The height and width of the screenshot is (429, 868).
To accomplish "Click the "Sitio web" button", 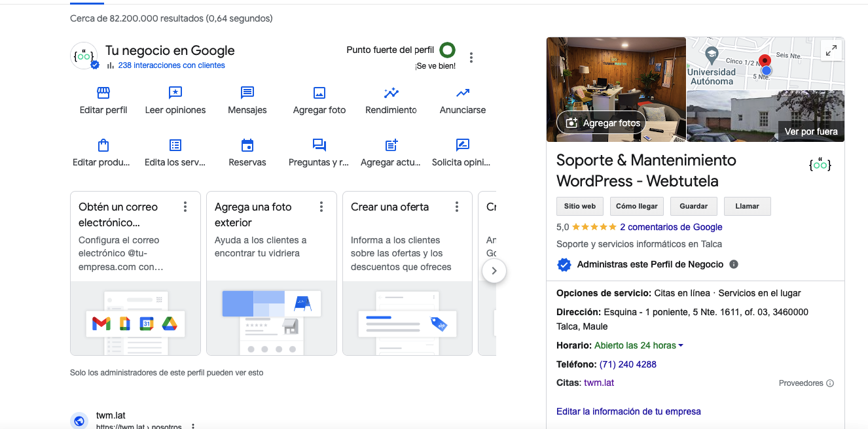I will 579,205.
